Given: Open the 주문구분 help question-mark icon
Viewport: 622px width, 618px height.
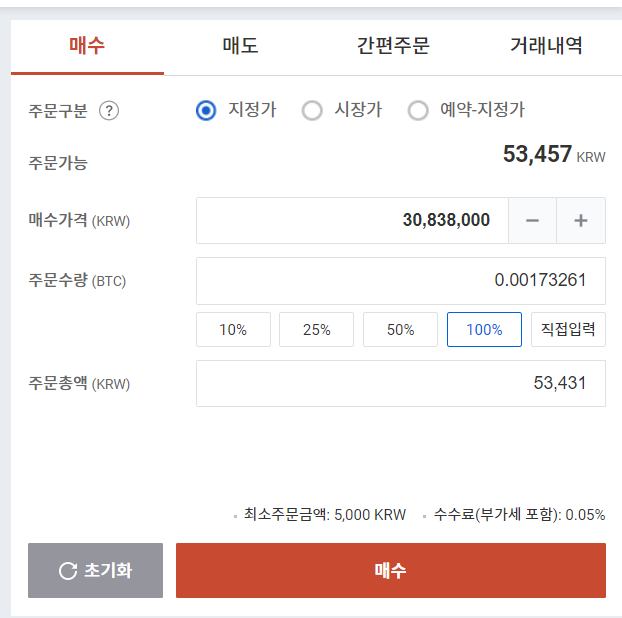Looking at the screenshot, I should click(109, 111).
